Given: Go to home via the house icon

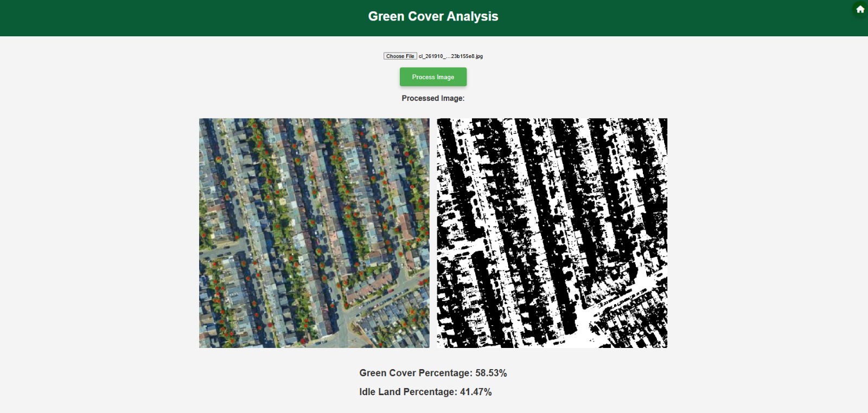Looking at the screenshot, I should click(x=860, y=9).
